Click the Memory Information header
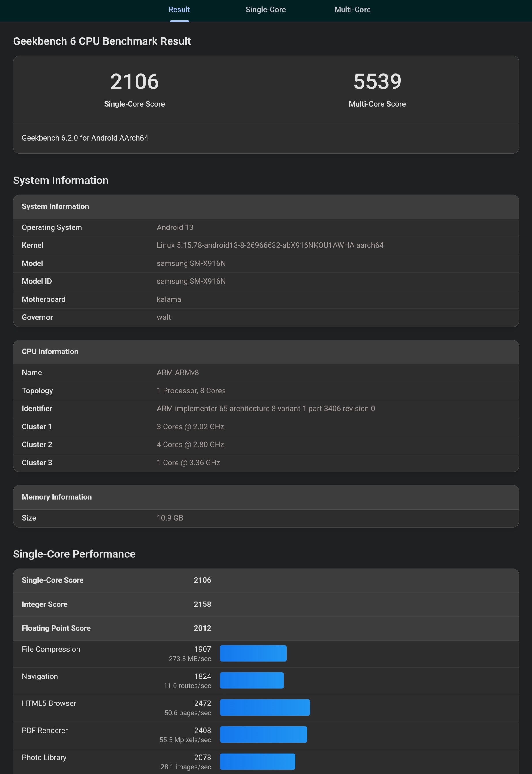Screen dimensions: 532x774 point(266,497)
